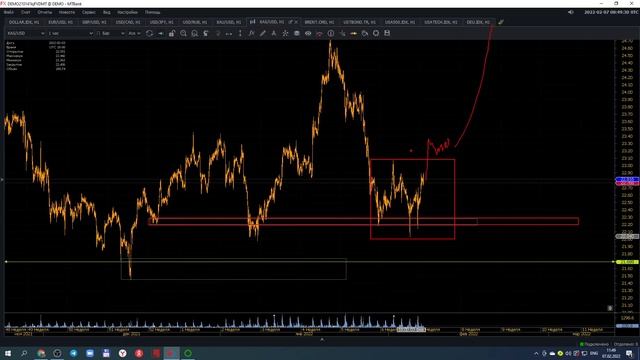
Task: Click the database-like icon in toolbar
Action: coord(297,33)
